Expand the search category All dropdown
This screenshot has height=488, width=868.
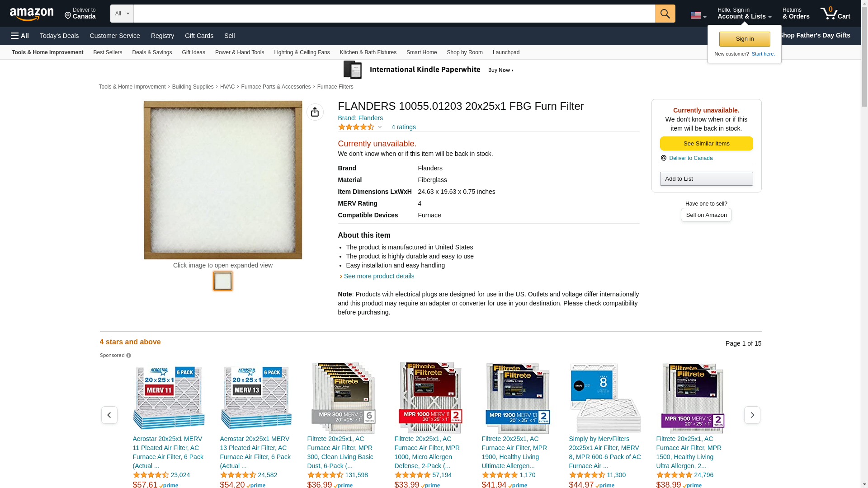pyautogui.click(x=122, y=14)
